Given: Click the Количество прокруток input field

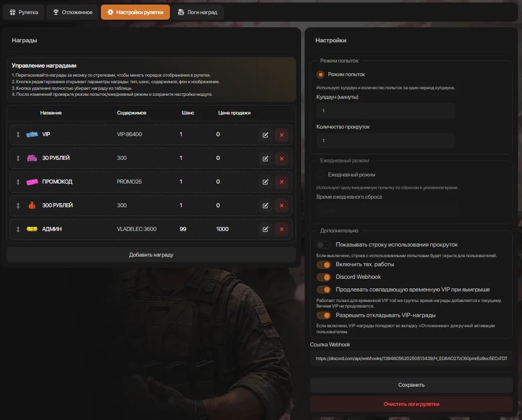Looking at the screenshot, I should (385, 141).
